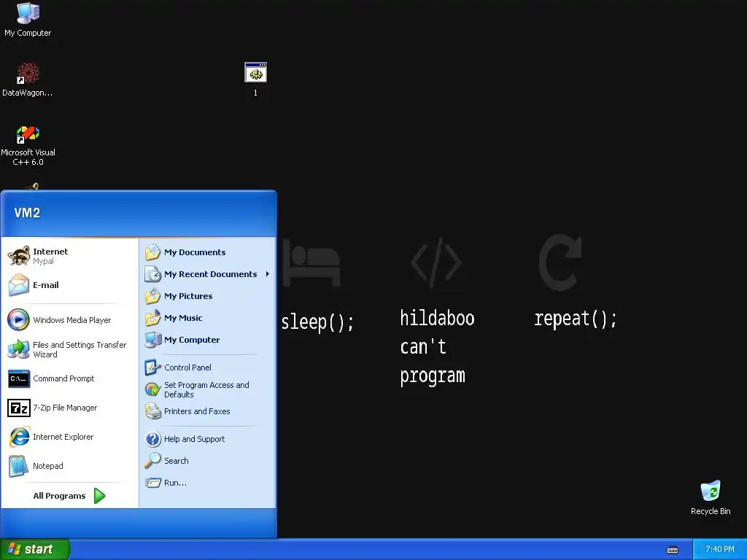The image size is (747, 560).
Task: Select the DataWagon desktop shortcut
Action: coord(28,79)
